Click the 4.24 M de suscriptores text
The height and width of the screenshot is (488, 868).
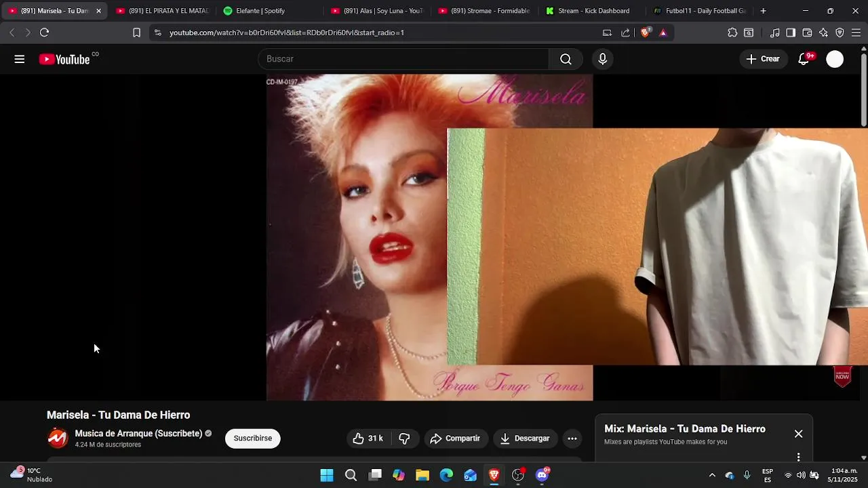pos(108,445)
